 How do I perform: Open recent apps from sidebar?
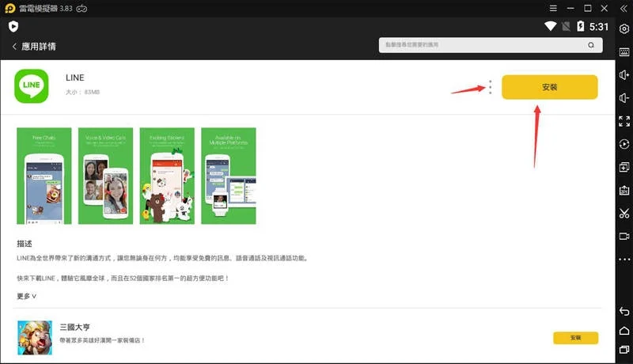coord(624,350)
